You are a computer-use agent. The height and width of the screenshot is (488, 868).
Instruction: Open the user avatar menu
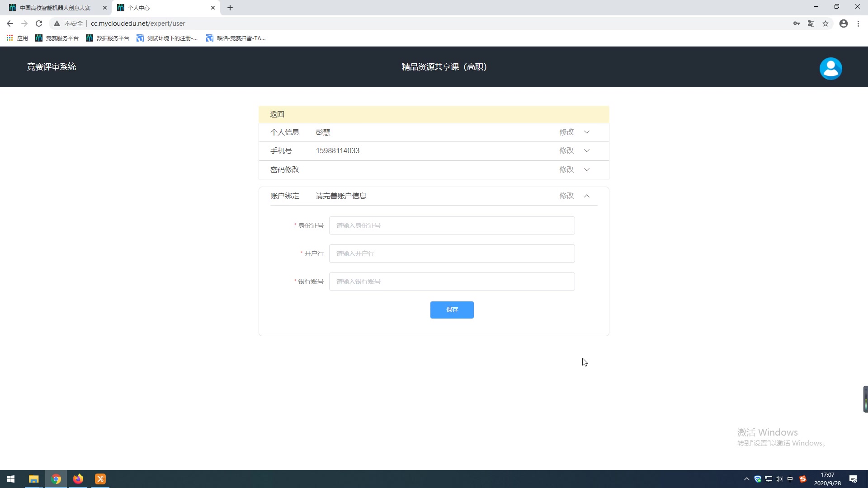pos(830,69)
